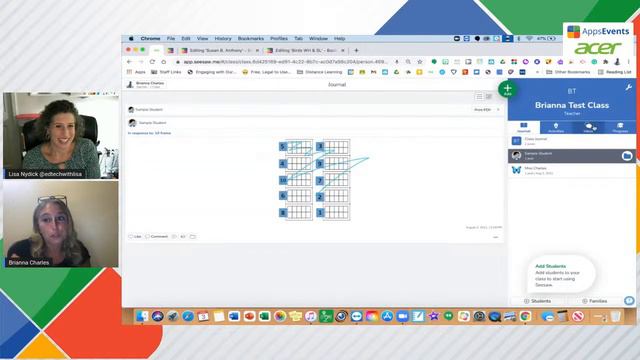The image size is (640, 360).
Task: Switch journal to list view icon
Action: pos(479,96)
